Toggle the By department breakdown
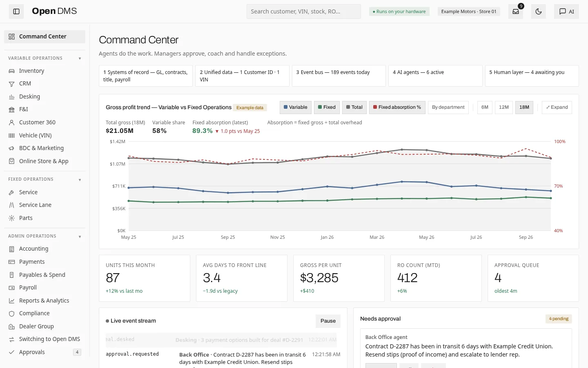The height and width of the screenshot is (368, 588). point(448,108)
